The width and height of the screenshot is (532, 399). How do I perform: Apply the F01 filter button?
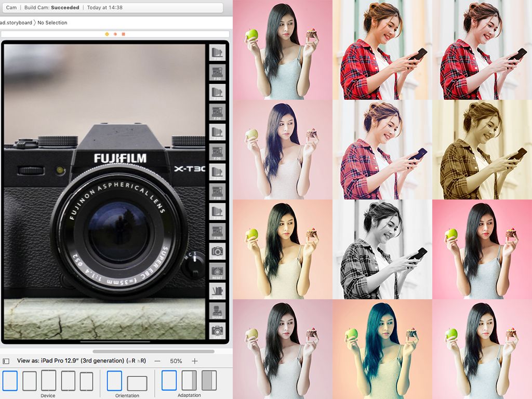click(217, 52)
